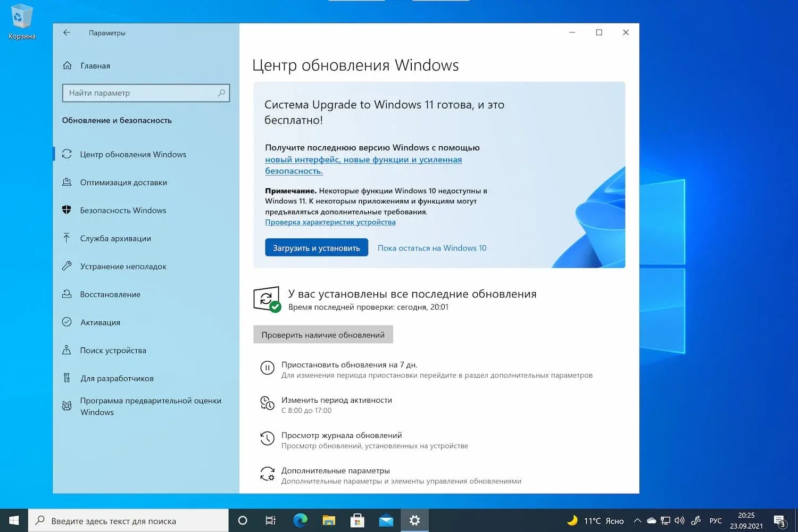This screenshot has width=798, height=532.
Task: Click the history icon for Просмотр журнала обновлений
Action: tap(267, 438)
